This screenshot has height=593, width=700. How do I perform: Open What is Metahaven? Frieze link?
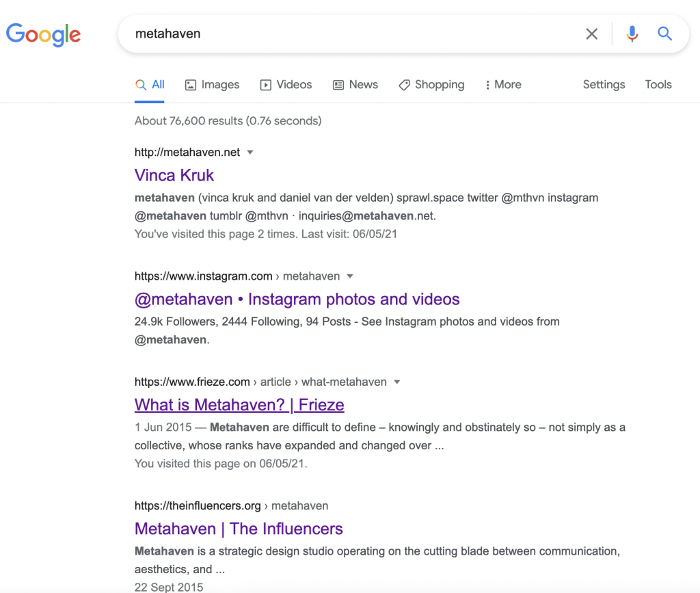coord(239,405)
